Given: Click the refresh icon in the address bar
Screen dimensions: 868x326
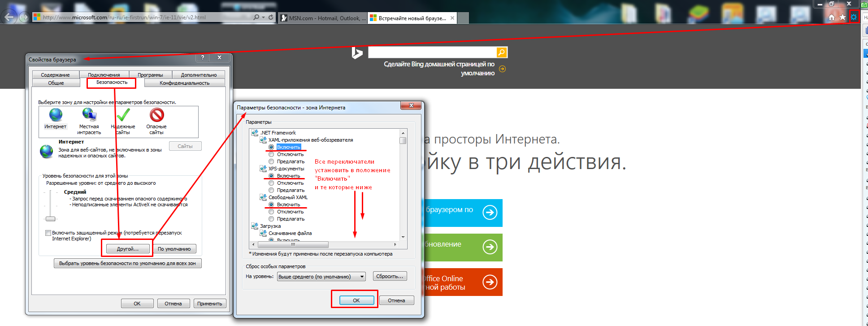Looking at the screenshot, I should click(x=271, y=17).
